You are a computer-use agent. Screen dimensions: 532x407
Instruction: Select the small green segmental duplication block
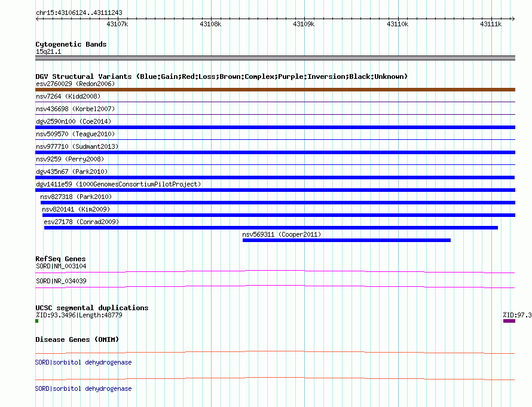pyautogui.click(x=36, y=321)
